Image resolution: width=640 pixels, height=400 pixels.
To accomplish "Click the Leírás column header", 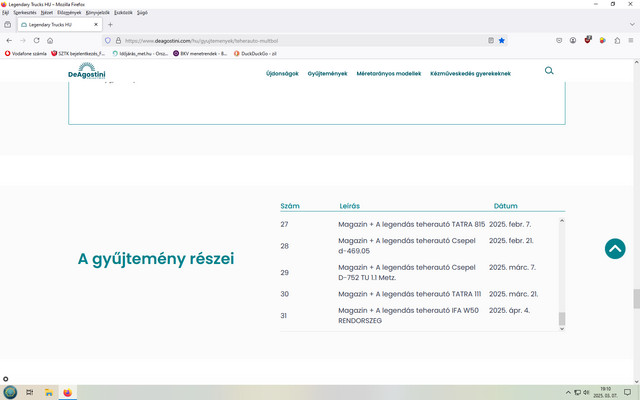I will tap(349, 206).
